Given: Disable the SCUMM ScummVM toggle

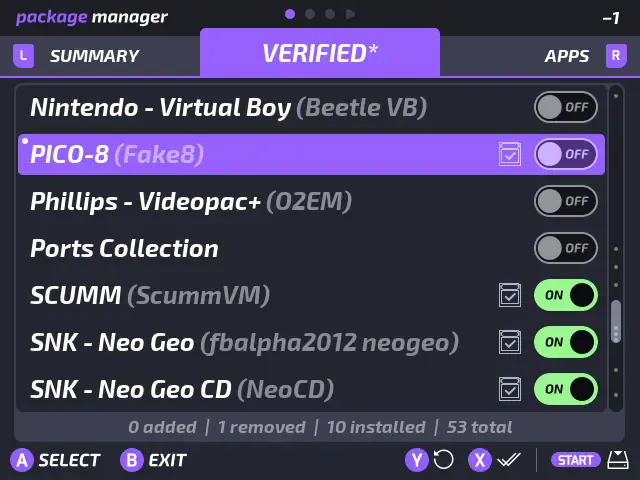Looking at the screenshot, I should tap(565, 295).
